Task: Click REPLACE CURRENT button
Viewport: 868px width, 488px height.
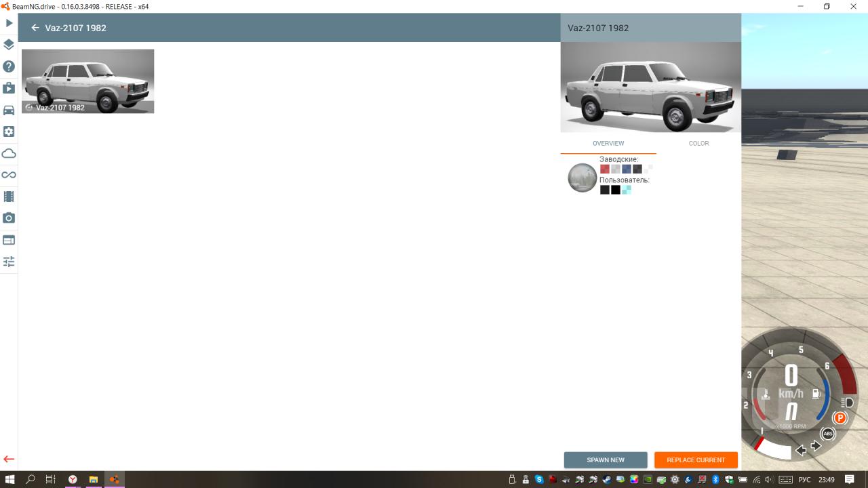Action: click(696, 460)
